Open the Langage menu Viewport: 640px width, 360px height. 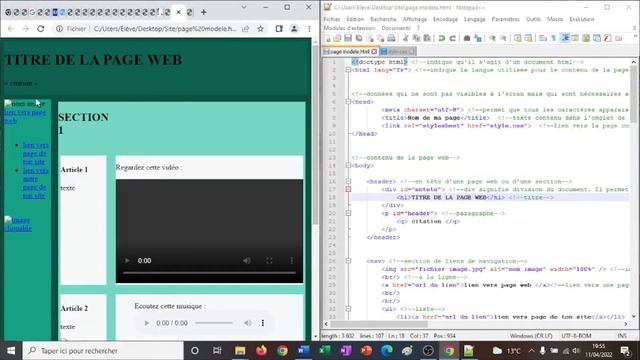pos(475,19)
